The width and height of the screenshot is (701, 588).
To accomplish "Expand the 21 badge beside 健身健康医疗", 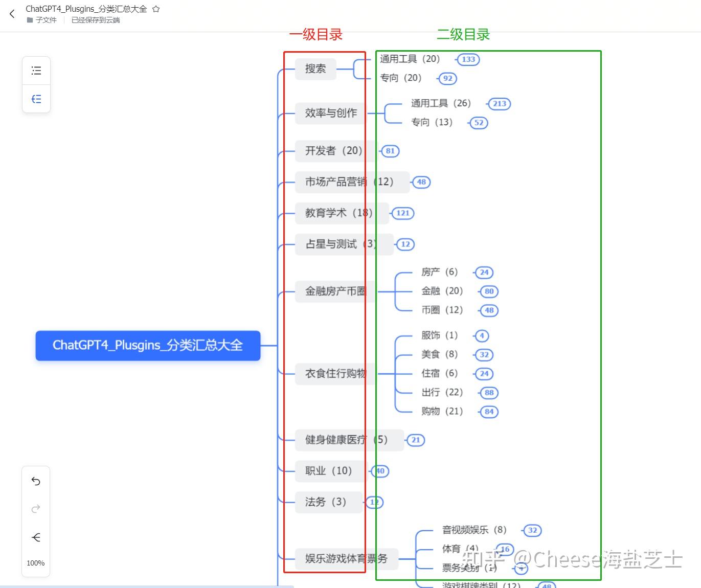I will 416,440.
